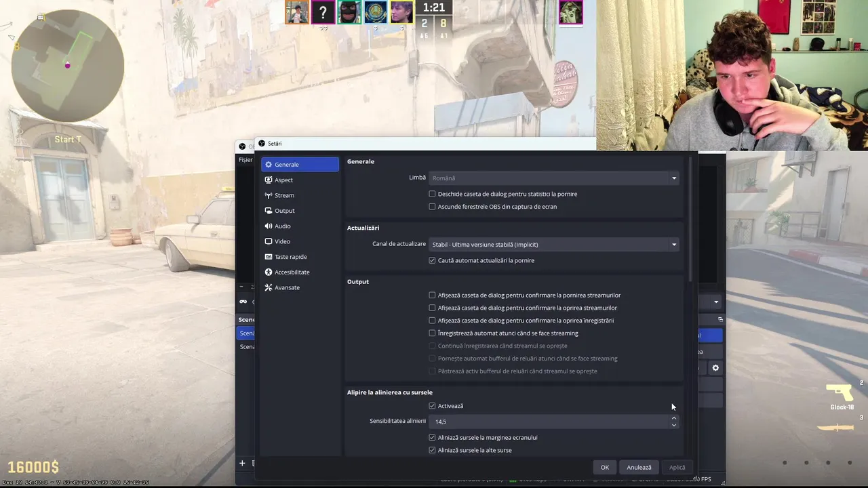Uncheck Caută automat actualizări la pornire
The height and width of the screenshot is (488, 868).
tap(432, 260)
